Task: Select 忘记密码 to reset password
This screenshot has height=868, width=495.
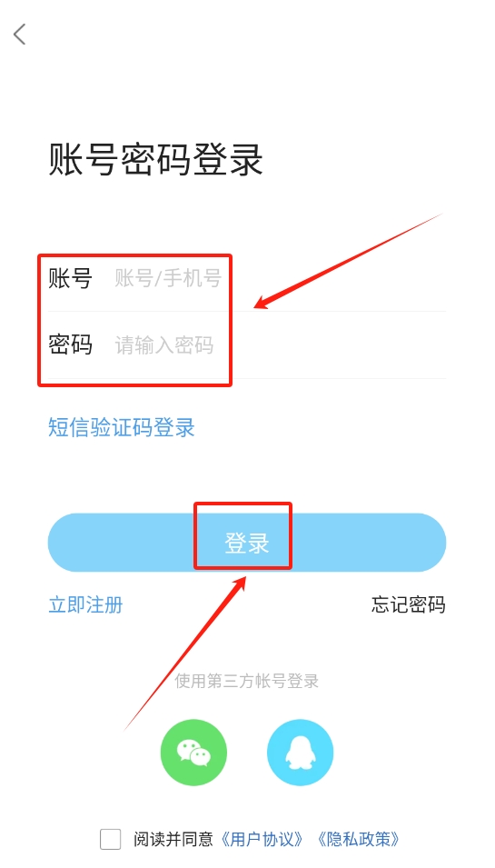Action: pos(408,605)
